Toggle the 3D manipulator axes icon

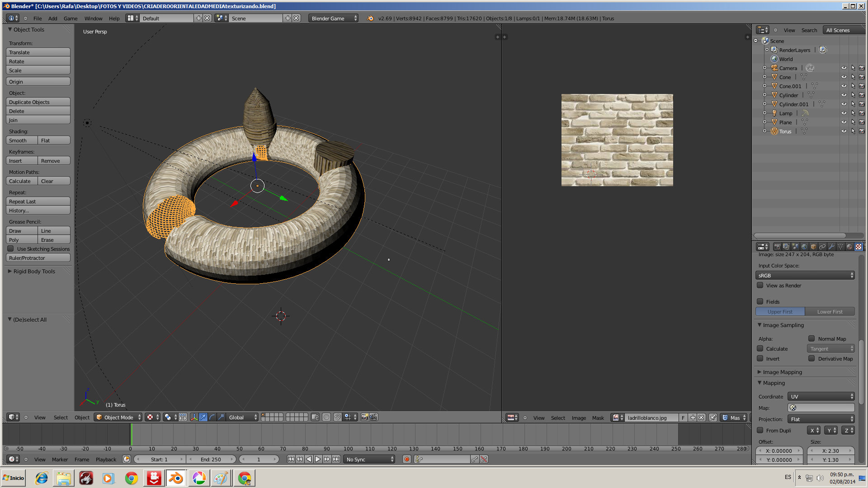194,418
